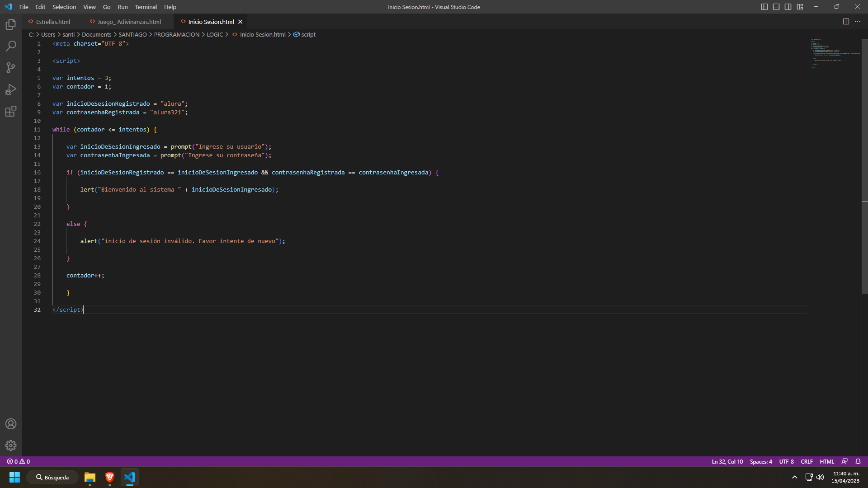This screenshot has height=488, width=868.
Task: Open the Run and Debug view
Action: (x=11, y=89)
